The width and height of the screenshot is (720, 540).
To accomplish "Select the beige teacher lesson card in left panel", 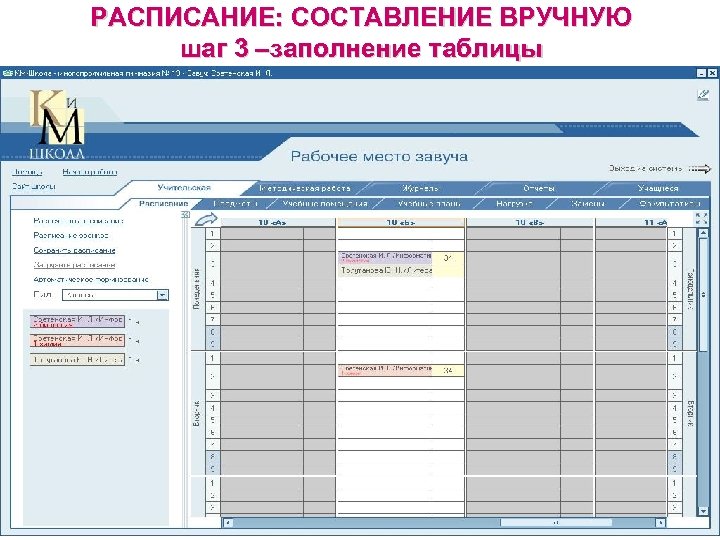I will coord(78,360).
